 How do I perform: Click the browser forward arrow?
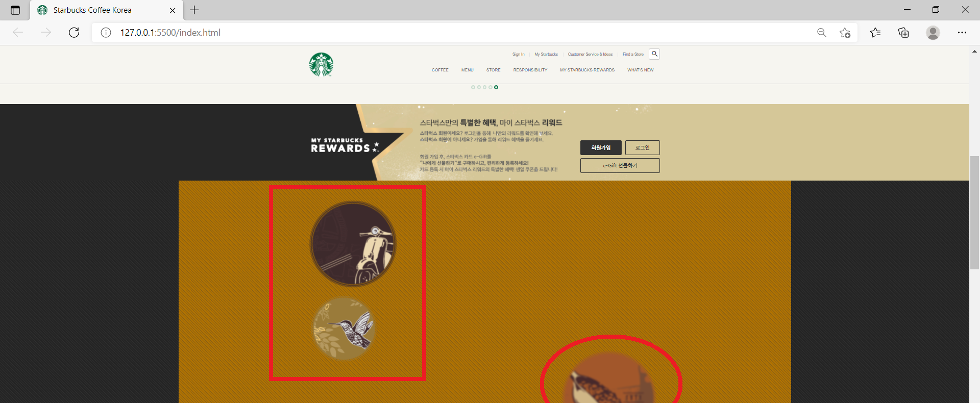pos(46,33)
